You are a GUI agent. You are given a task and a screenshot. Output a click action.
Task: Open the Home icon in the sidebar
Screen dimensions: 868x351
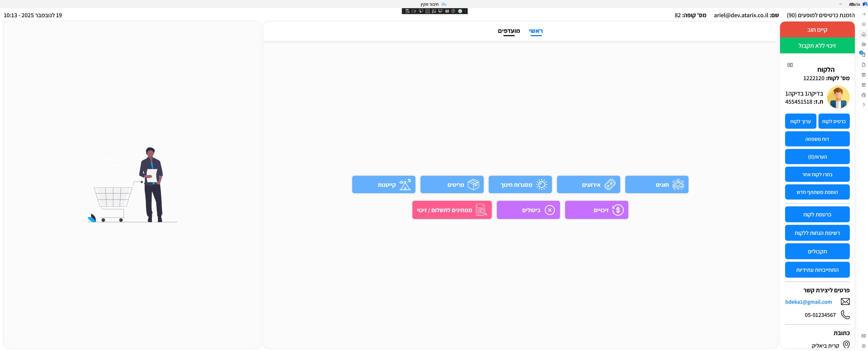[x=863, y=34]
